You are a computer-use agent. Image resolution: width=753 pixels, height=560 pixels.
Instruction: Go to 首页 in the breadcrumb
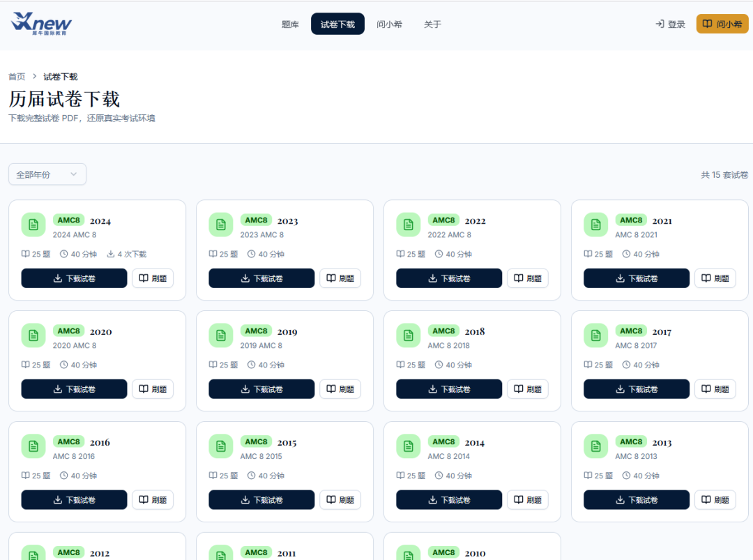point(17,77)
